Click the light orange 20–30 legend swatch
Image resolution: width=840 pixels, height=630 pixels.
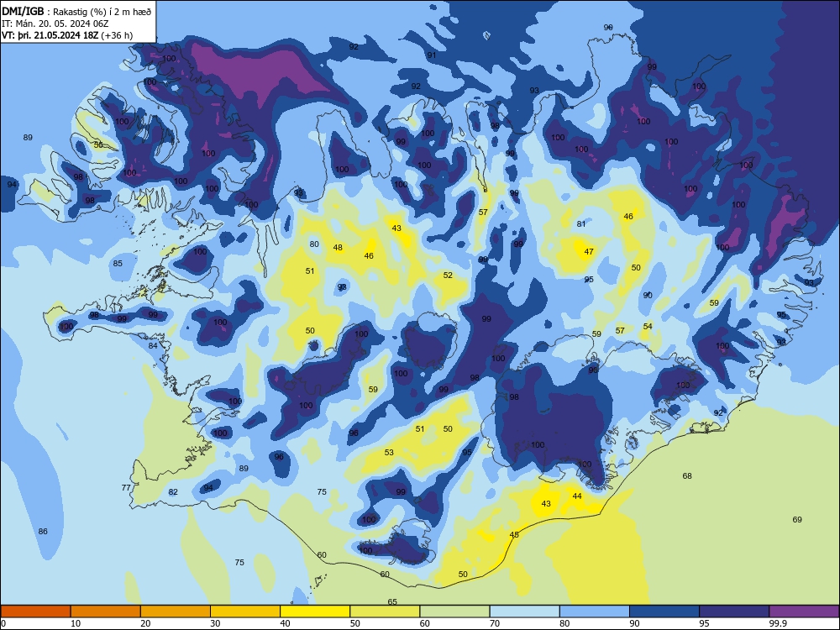176,612
